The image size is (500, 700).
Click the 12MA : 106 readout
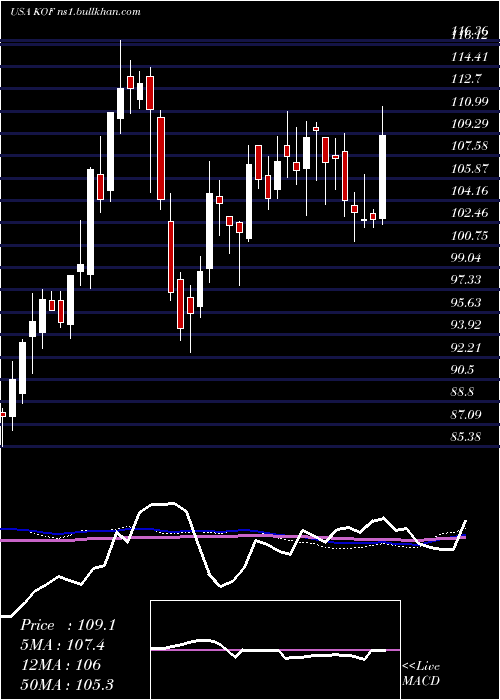pyautogui.click(x=61, y=665)
